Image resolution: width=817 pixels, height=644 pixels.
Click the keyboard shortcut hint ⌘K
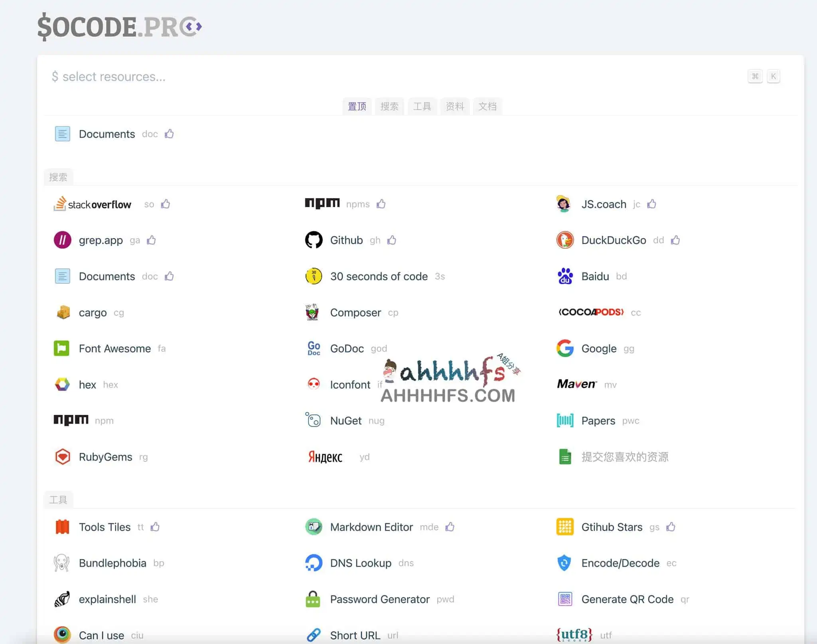[x=764, y=75]
